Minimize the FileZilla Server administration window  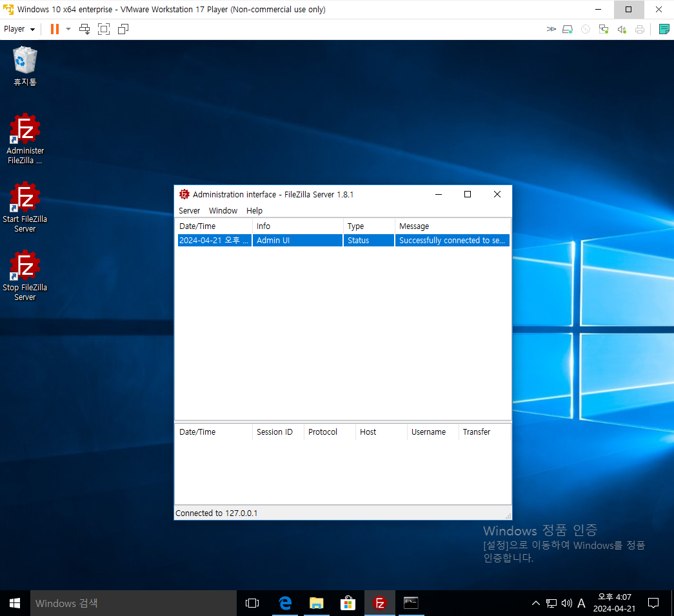[439, 194]
